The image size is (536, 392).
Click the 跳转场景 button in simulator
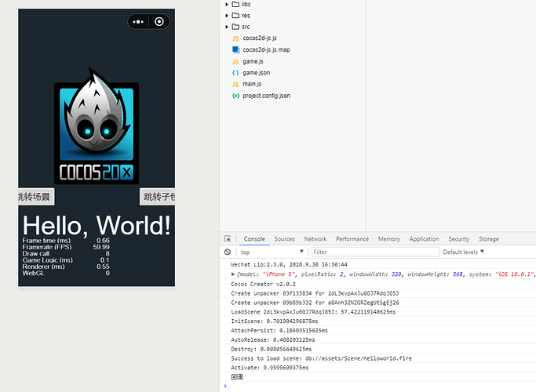pos(36,197)
